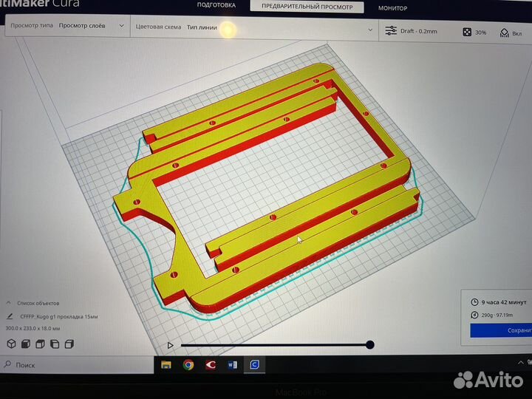The height and width of the screenshot is (399, 532).
Task: Open the print settings sliders icon
Action: pos(391,31)
